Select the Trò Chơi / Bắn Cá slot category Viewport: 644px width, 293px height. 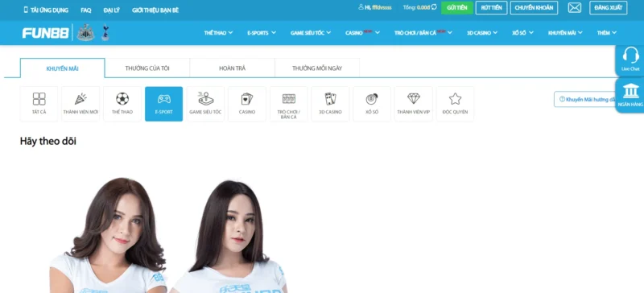289,104
